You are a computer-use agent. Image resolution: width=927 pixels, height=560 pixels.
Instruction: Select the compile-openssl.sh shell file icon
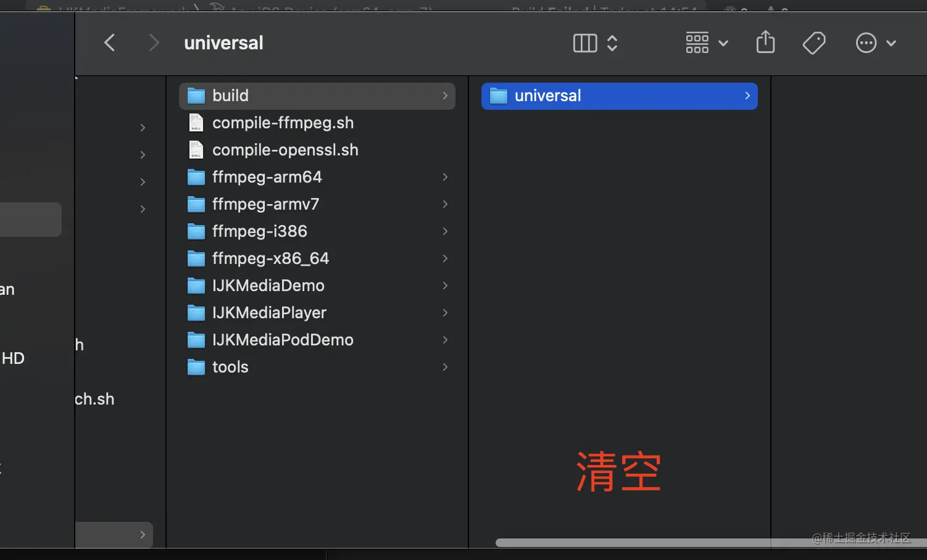(196, 150)
